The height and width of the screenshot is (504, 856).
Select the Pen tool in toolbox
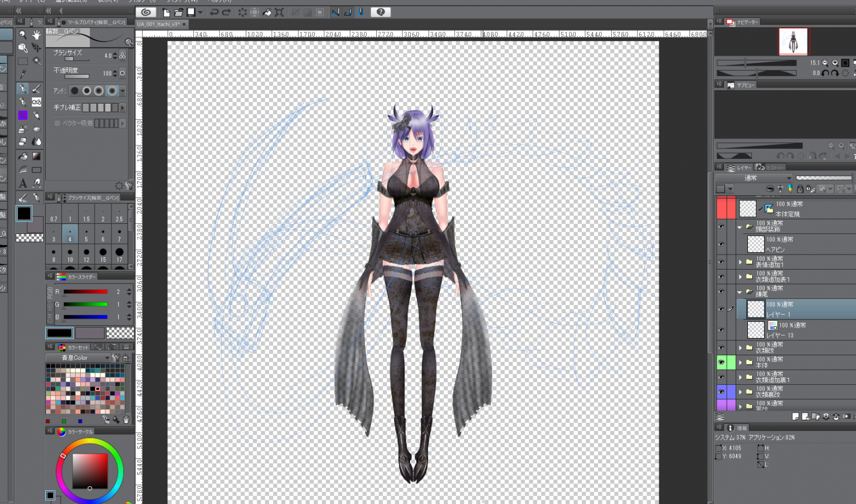pos(23,89)
